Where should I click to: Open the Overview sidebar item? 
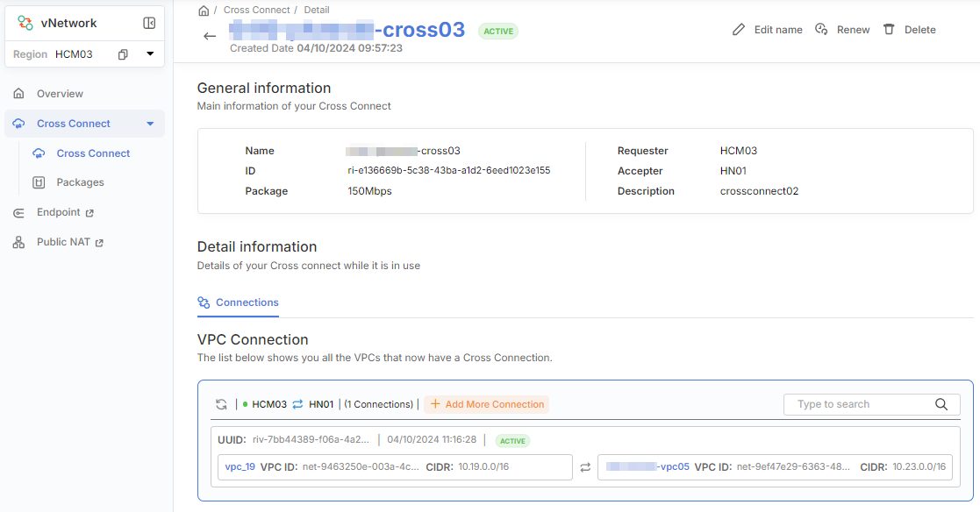tap(60, 94)
